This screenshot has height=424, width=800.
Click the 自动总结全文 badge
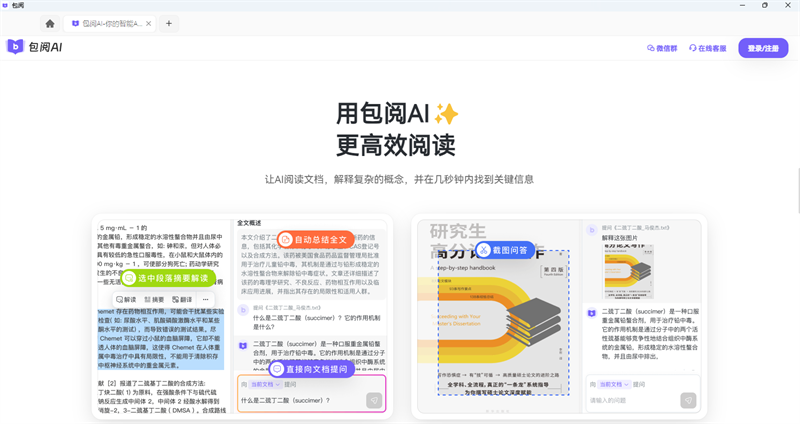(315, 239)
